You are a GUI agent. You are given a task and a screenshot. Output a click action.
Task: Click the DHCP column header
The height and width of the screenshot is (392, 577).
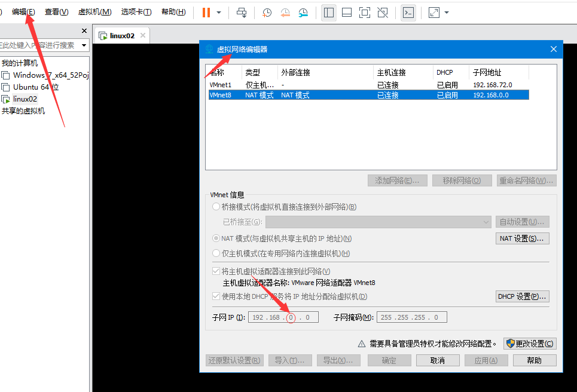click(451, 72)
